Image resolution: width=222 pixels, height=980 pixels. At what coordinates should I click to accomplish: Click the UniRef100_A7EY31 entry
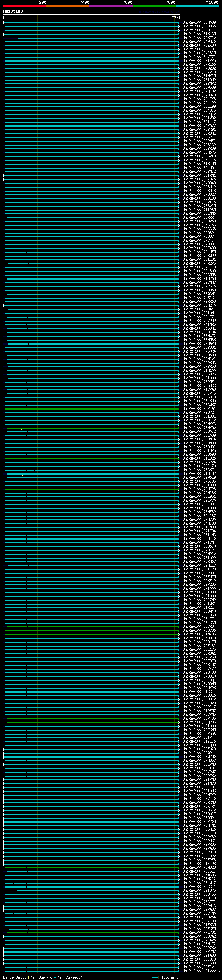point(199,933)
